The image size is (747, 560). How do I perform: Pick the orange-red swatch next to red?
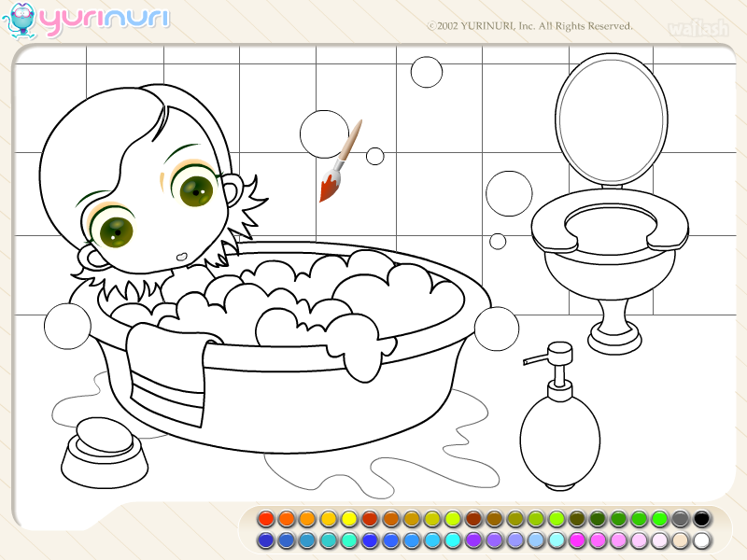tap(287, 519)
